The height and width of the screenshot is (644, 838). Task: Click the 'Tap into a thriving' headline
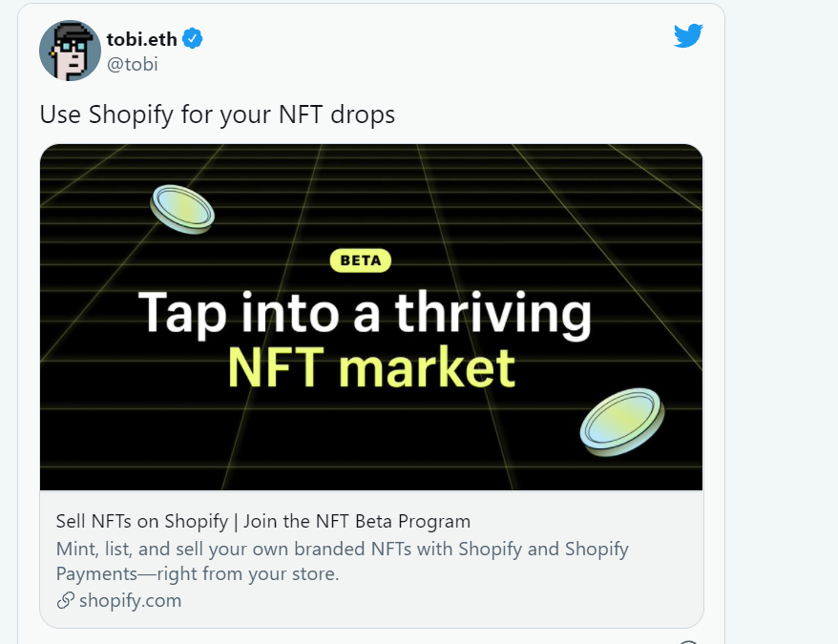coord(365,314)
